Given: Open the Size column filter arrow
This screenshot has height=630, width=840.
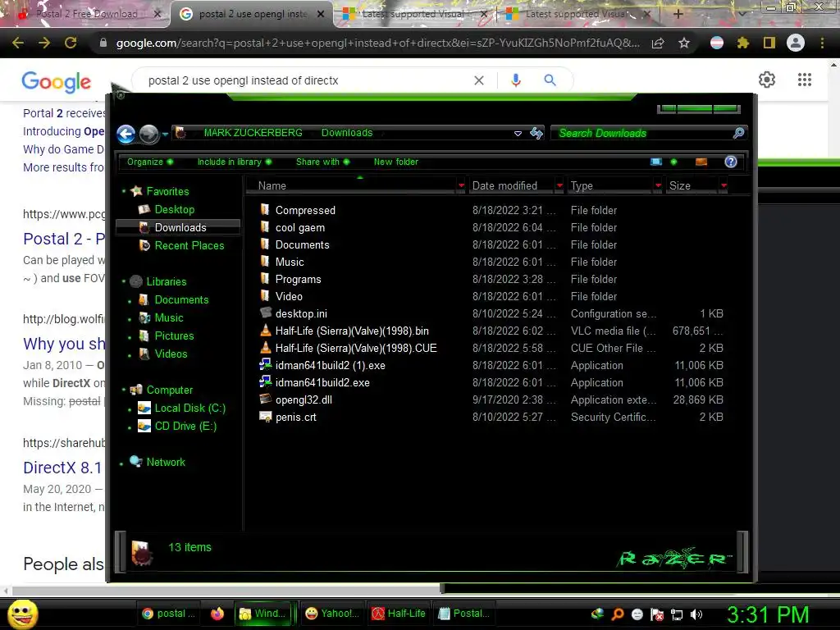Looking at the screenshot, I should (724, 186).
